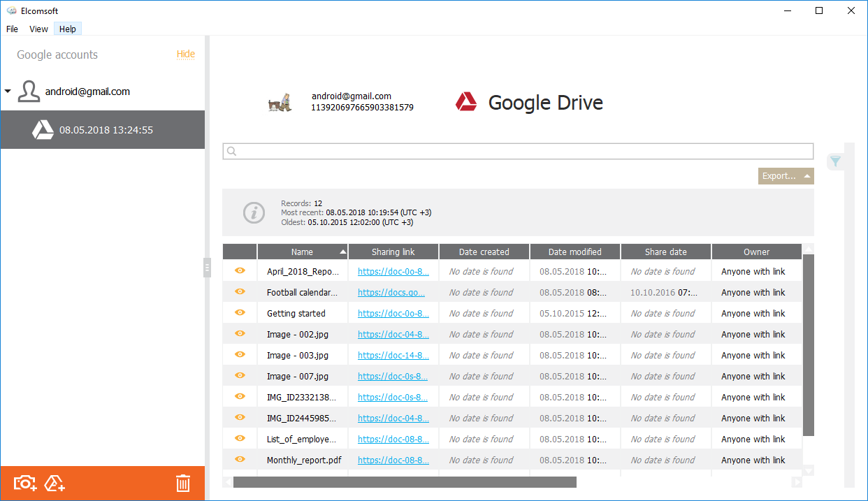Toggle visibility for April_2018_Repo row
This screenshot has width=868, height=501.
(x=240, y=271)
